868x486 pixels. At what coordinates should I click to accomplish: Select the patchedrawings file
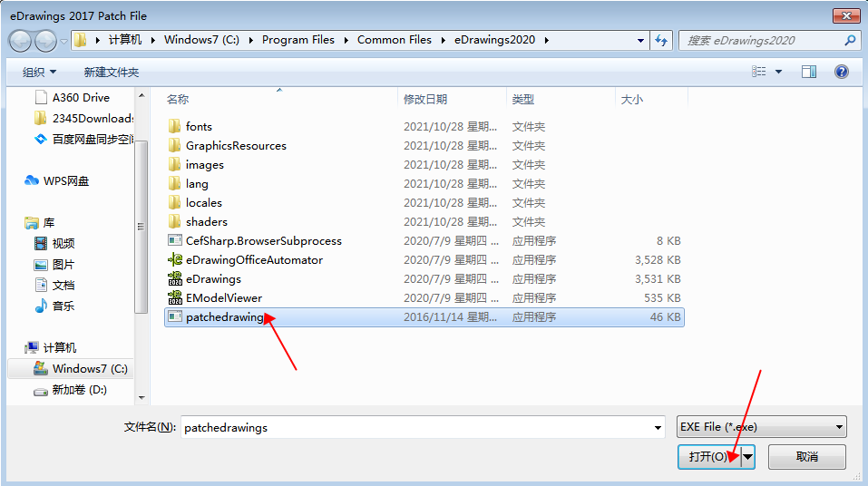pos(424,317)
